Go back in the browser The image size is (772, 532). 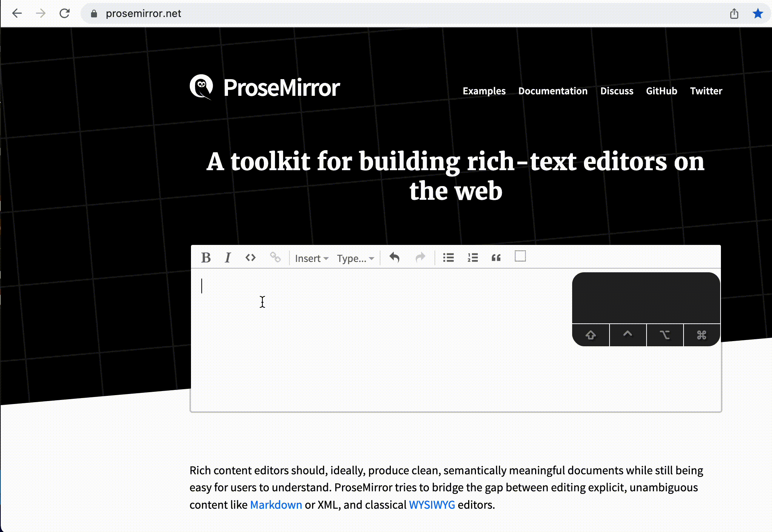coord(17,14)
